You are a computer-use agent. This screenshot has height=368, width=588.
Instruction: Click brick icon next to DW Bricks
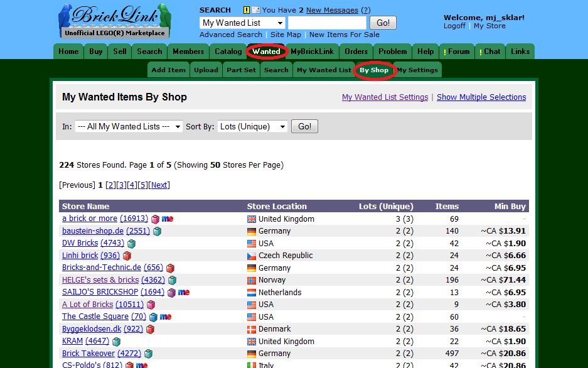tap(131, 244)
